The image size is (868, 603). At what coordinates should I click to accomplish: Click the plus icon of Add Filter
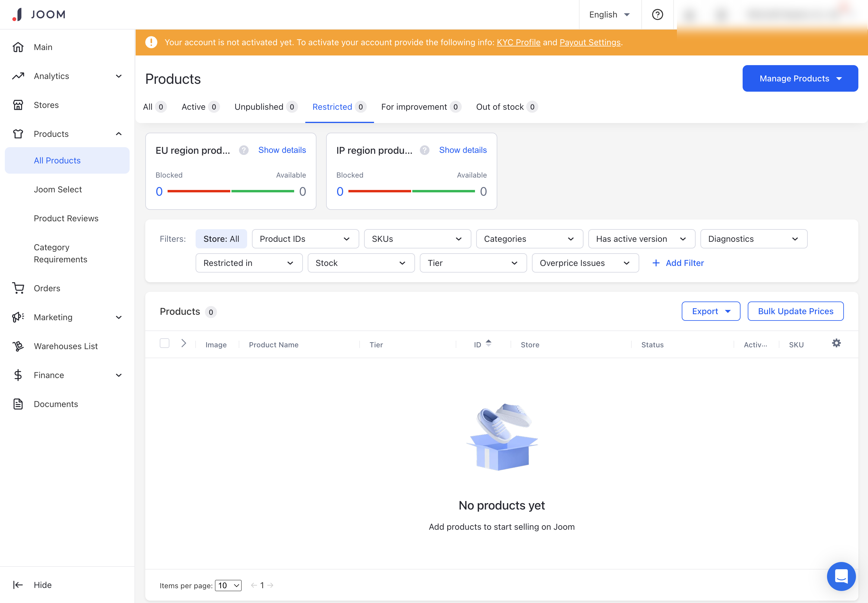point(656,263)
